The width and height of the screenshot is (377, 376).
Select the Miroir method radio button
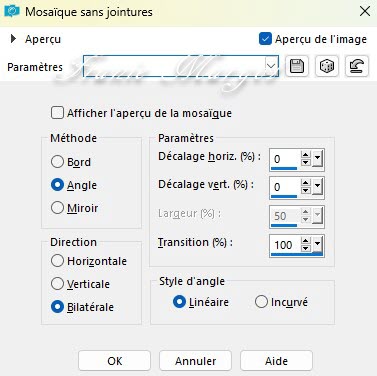(x=57, y=208)
